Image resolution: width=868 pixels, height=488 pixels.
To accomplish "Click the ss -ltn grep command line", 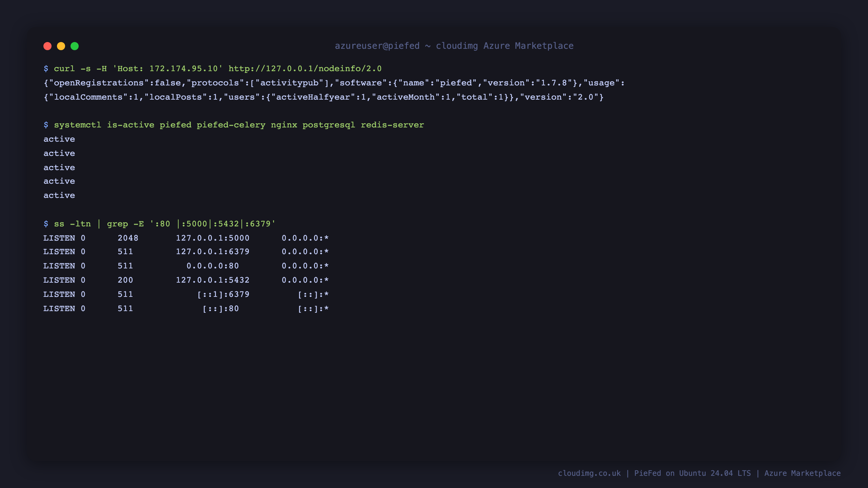I will [159, 224].
